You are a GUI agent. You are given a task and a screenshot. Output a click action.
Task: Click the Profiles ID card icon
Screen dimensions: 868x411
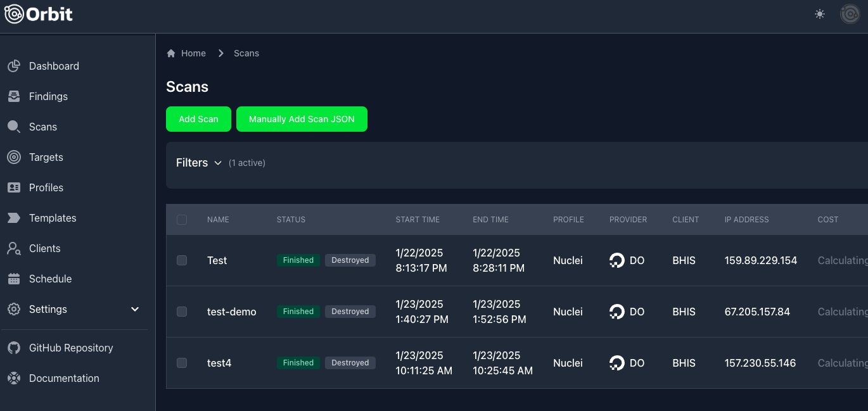(14, 187)
